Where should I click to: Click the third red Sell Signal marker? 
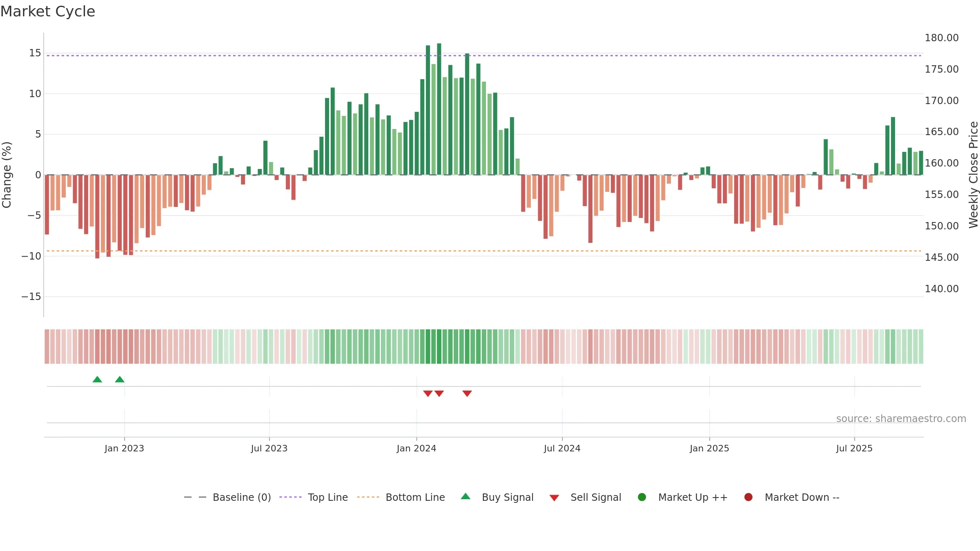(x=467, y=393)
